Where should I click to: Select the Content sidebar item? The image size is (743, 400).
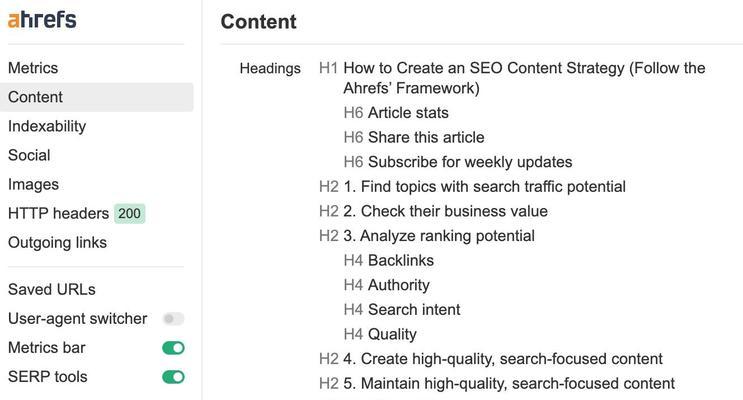coord(97,97)
